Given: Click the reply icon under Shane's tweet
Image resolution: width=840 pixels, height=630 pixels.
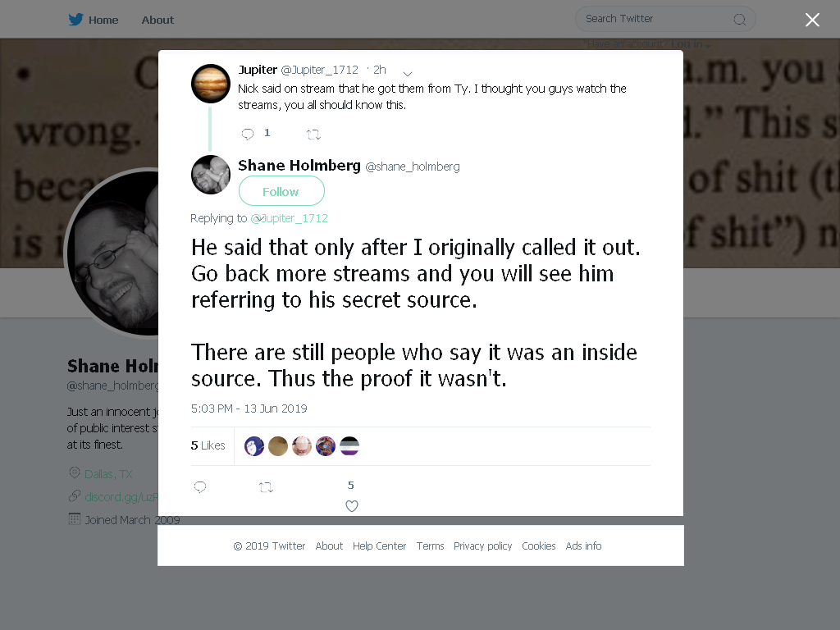Looking at the screenshot, I should click(x=200, y=487).
